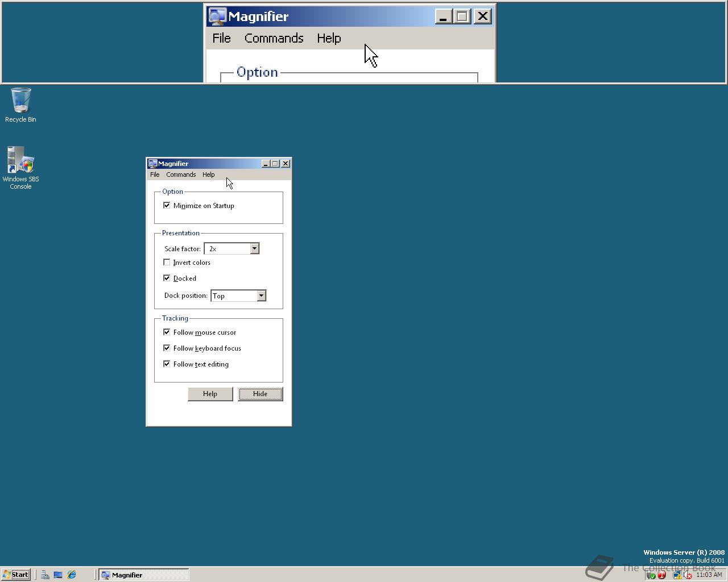Open Internet Explorer from the quick launch bar
This screenshot has height=582, width=728.
(72, 575)
